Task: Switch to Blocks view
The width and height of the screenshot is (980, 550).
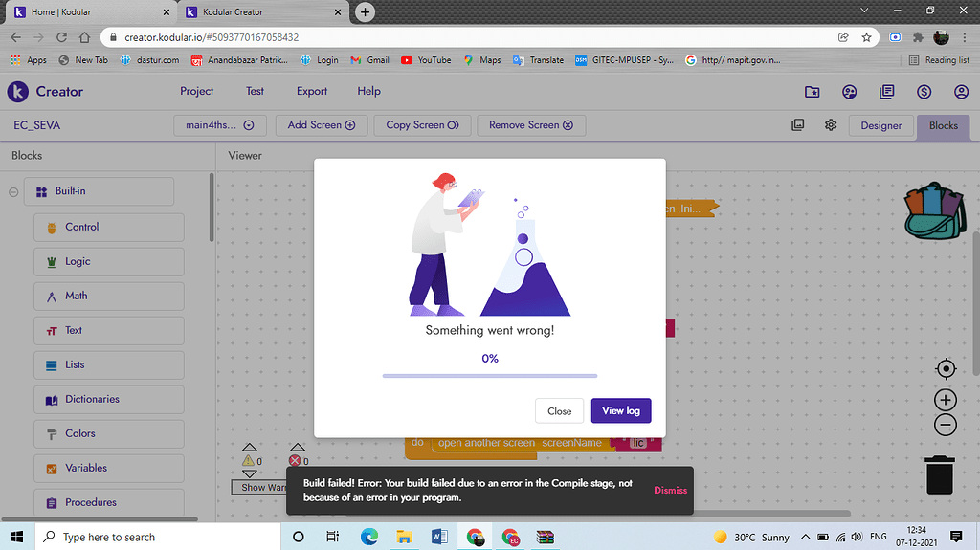Action: (x=943, y=125)
